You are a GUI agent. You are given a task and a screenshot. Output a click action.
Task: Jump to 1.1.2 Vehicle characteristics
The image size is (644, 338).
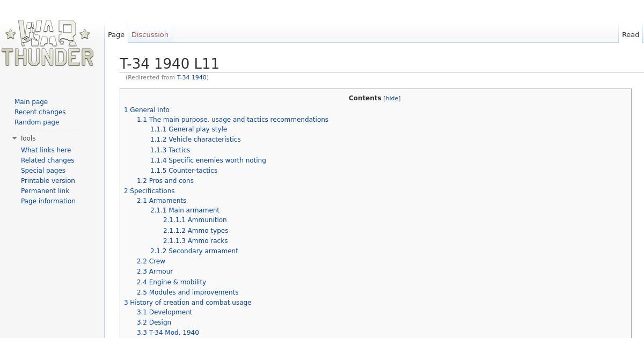(195, 139)
